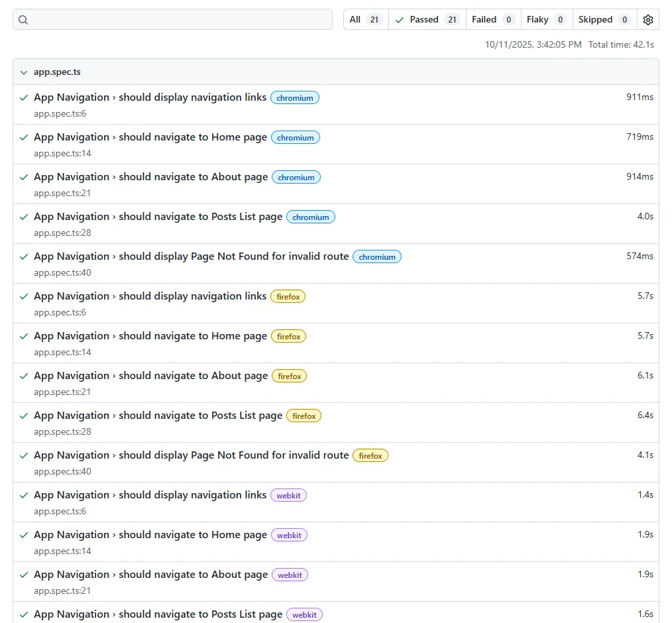This screenshot has height=623, width=672.
Task: Open webkit navigate to Home page test
Action: [x=150, y=535]
